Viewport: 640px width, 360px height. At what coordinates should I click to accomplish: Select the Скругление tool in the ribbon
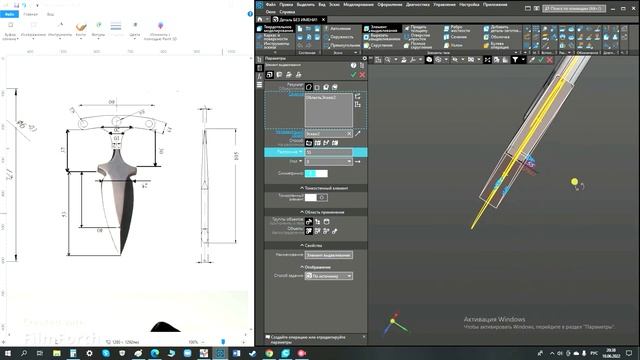tap(378, 45)
